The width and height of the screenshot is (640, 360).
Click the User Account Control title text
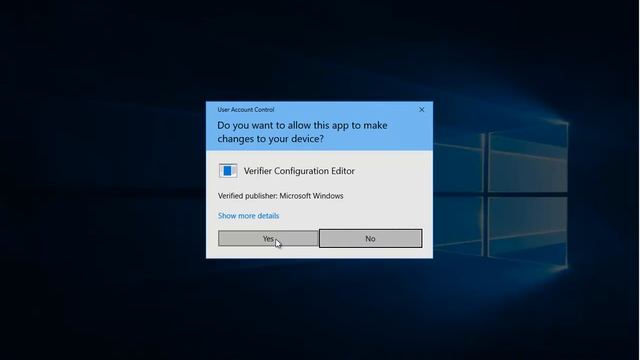246,109
